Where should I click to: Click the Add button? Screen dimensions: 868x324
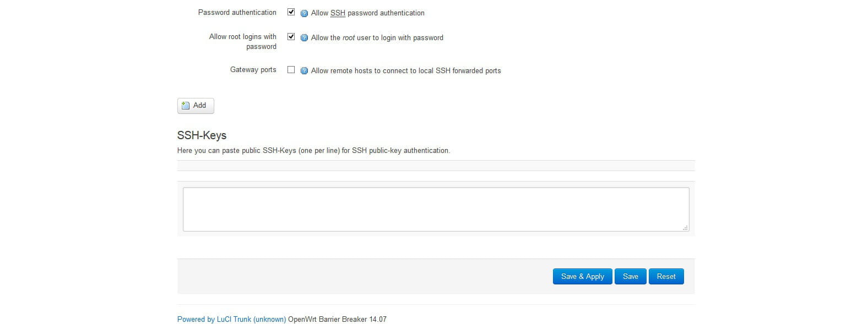point(196,106)
